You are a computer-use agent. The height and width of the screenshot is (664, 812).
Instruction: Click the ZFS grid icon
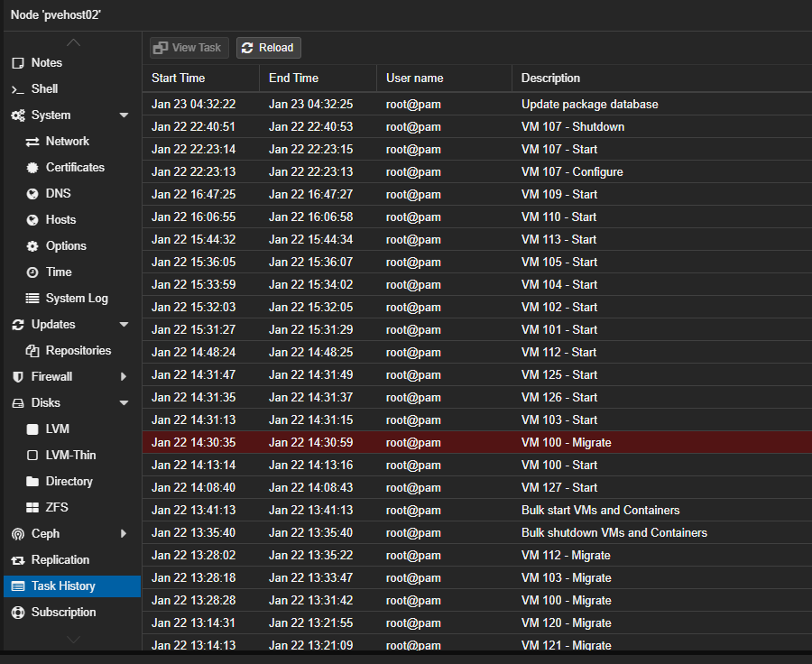point(32,508)
